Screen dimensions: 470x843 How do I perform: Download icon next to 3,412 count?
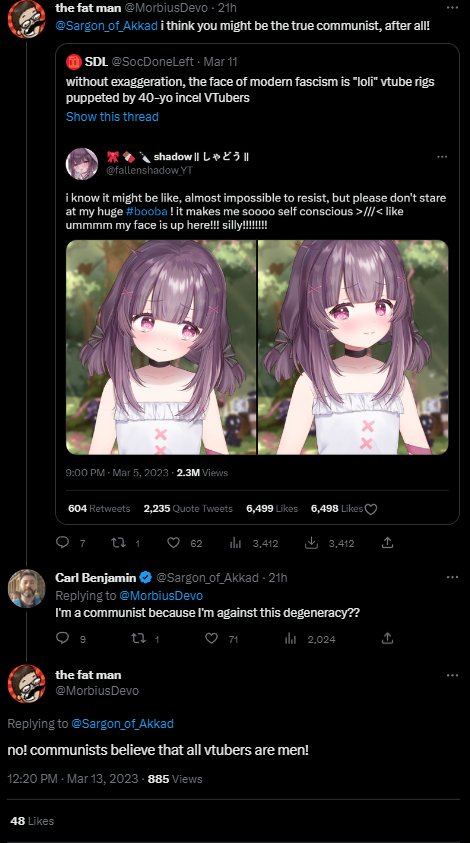pos(311,542)
